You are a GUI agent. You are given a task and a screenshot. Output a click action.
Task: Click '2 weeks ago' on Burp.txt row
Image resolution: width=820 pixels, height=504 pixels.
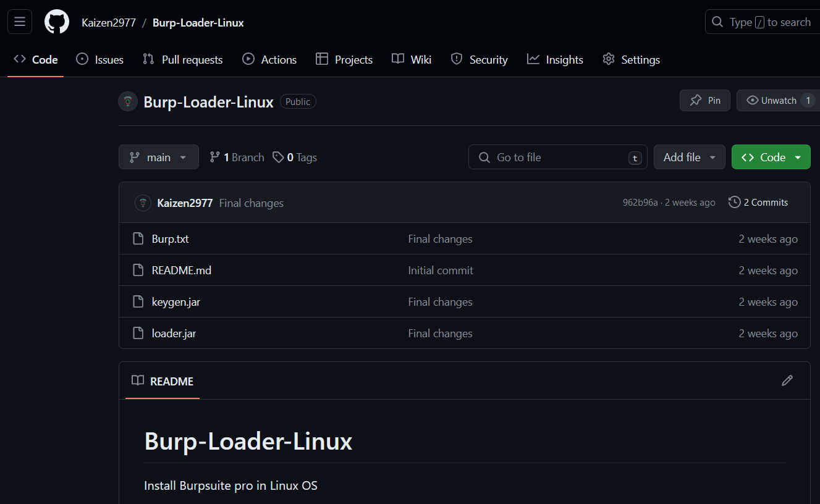tap(768, 239)
